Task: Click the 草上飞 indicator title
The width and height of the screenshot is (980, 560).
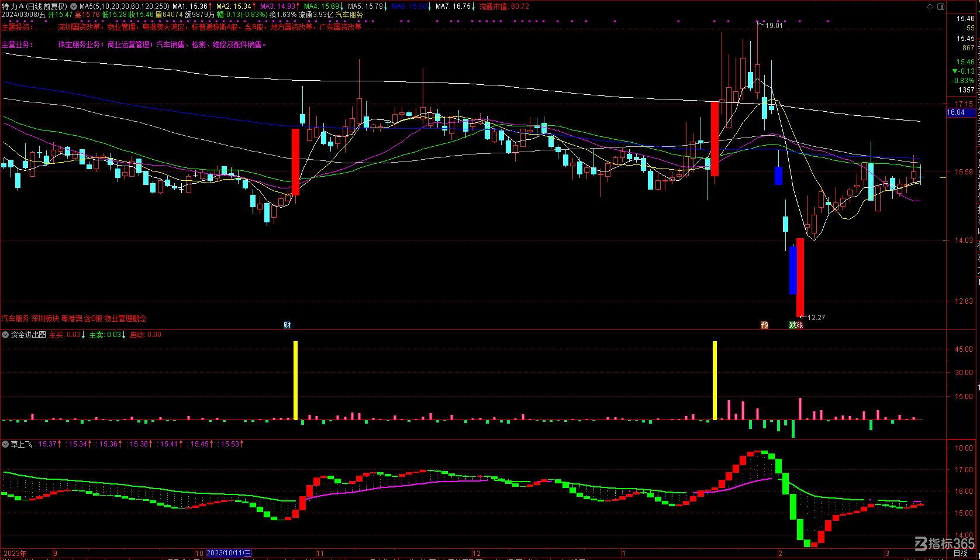Action: pyautogui.click(x=21, y=444)
